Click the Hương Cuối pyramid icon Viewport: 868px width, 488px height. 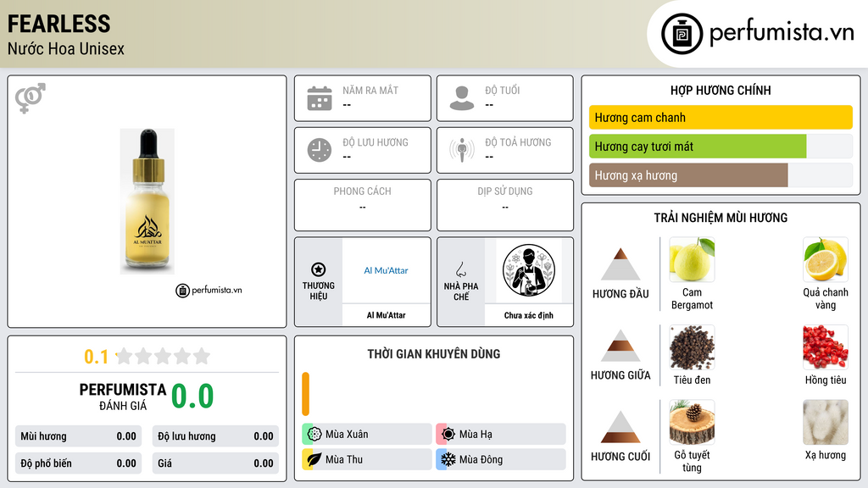coord(620,427)
